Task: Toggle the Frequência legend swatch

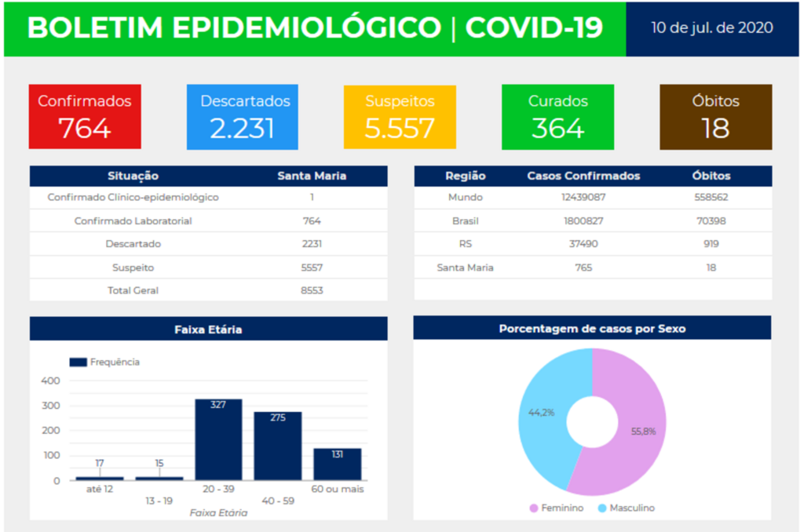Action: point(78,363)
